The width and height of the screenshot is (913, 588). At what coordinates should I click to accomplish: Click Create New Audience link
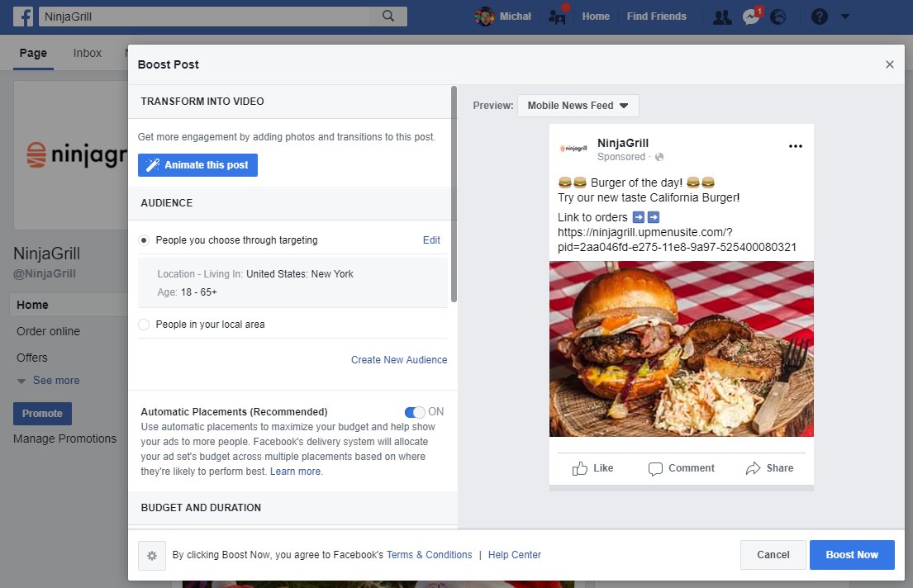(399, 360)
